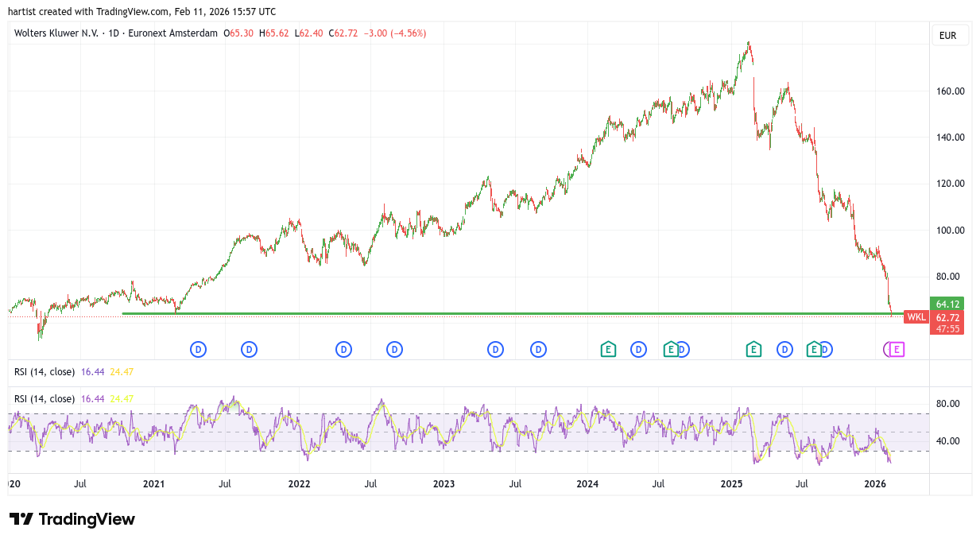The image size is (980, 543).
Task: Click the 2024 label on time axis
Action: 587,483
